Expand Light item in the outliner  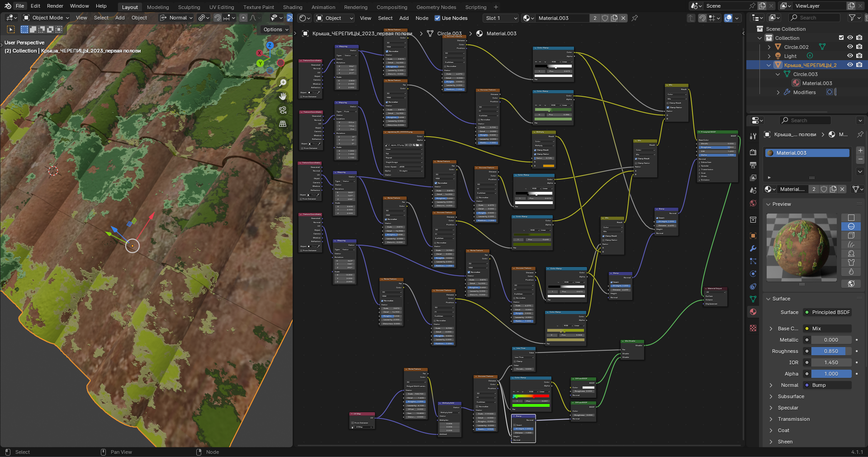[x=769, y=56]
